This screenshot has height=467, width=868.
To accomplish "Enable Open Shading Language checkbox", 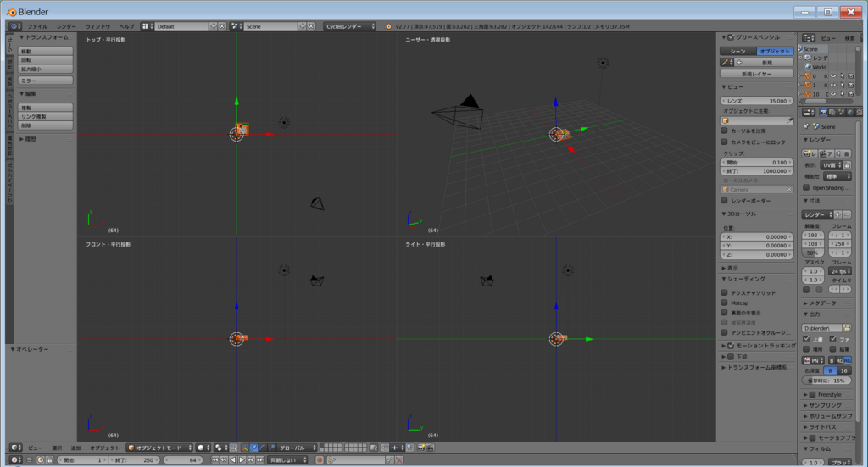I will pyautogui.click(x=806, y=187).
